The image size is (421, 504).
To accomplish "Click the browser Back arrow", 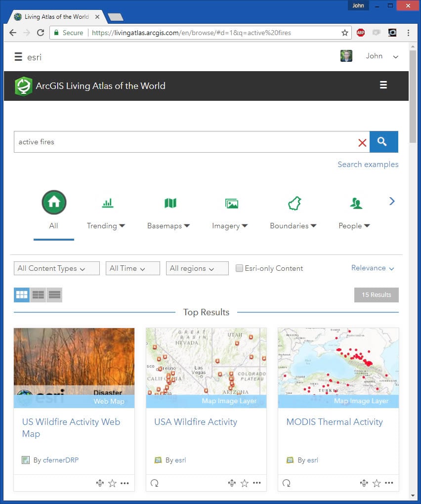I will 13,33.
